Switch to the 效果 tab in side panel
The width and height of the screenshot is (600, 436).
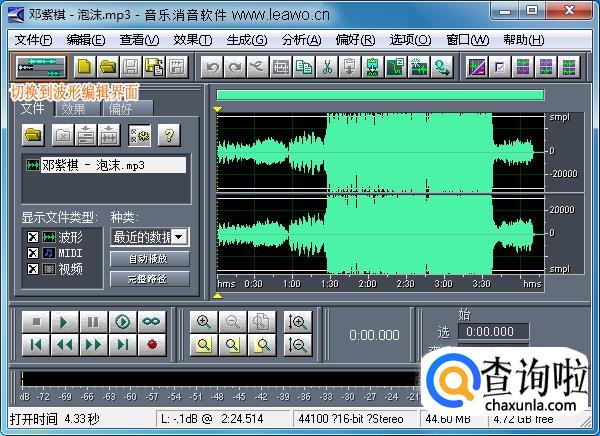(73, 108)
